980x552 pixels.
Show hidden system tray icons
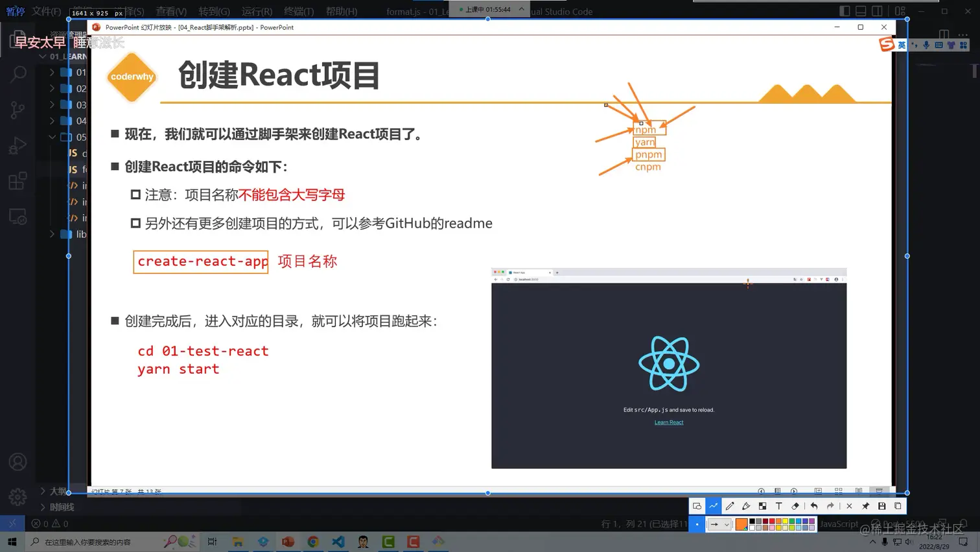[873, 542]
